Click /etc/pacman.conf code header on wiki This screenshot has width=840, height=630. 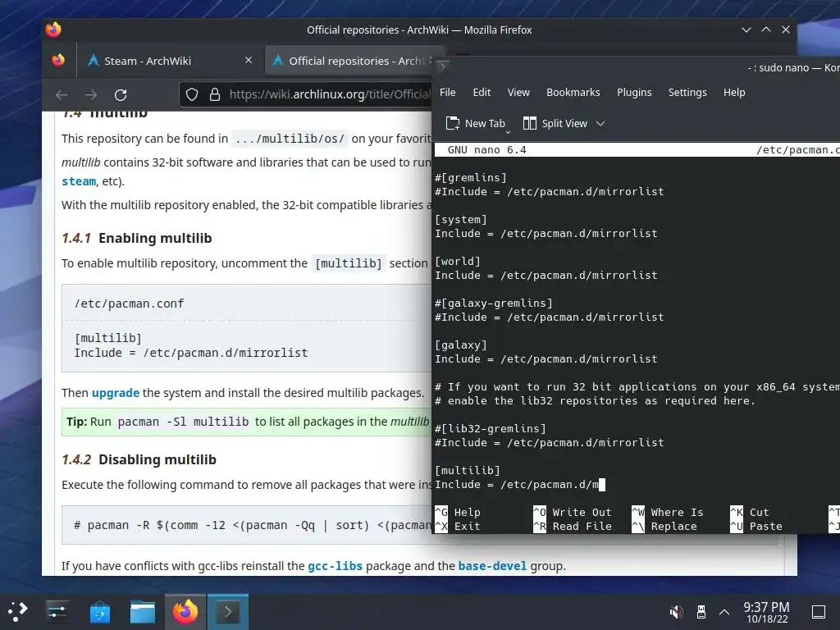coord(129,304)
